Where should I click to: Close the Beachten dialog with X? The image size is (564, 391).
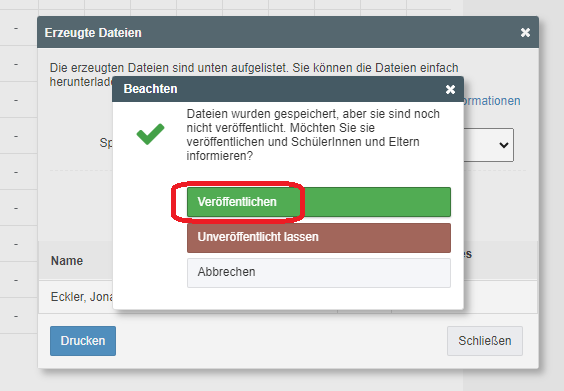point(450,89)
